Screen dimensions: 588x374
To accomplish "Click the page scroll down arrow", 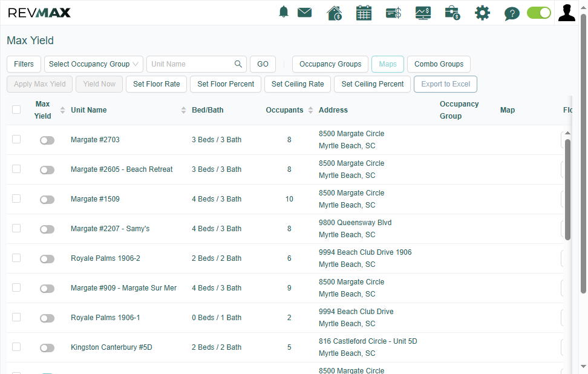I will pos(583,367).
